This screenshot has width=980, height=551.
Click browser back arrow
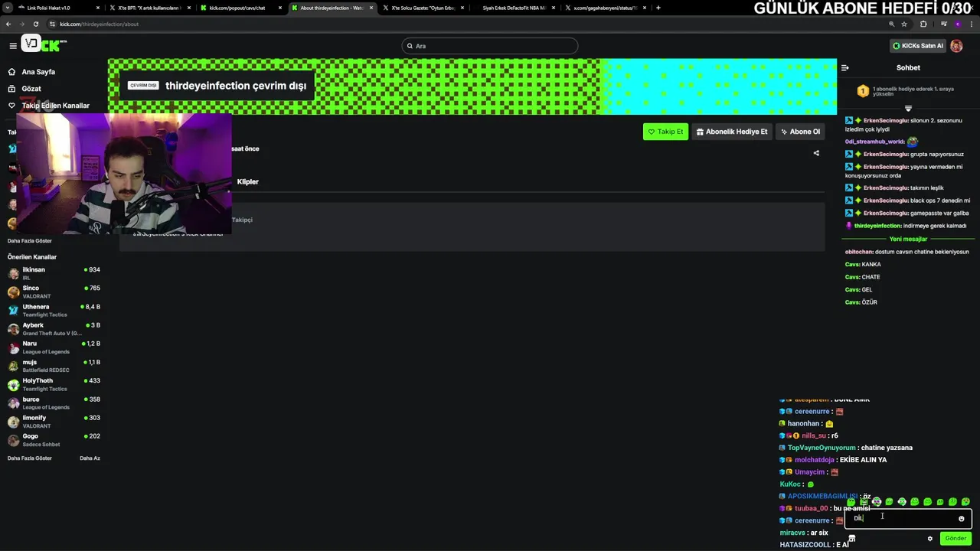tap(8, 24)
